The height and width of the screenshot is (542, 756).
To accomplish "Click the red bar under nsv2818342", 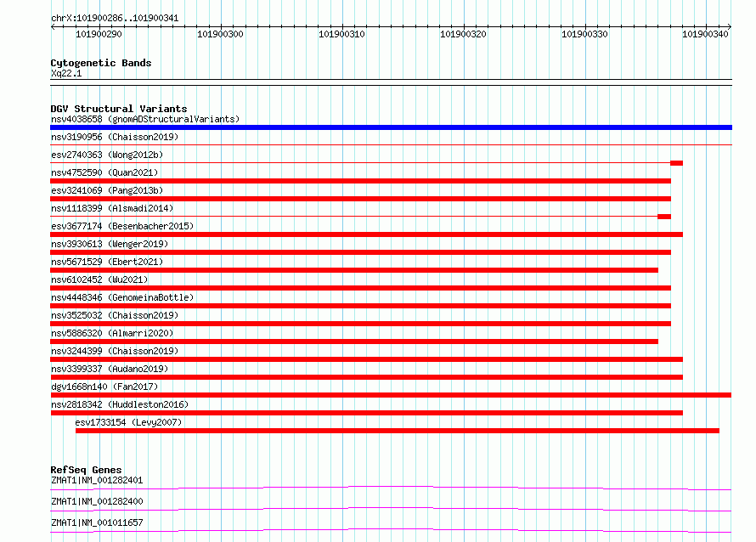I will 366,413.
